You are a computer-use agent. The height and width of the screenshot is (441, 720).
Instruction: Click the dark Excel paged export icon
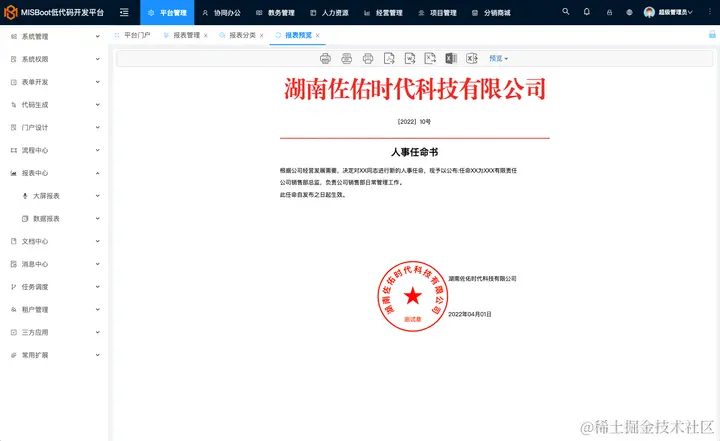coord(451,58)
